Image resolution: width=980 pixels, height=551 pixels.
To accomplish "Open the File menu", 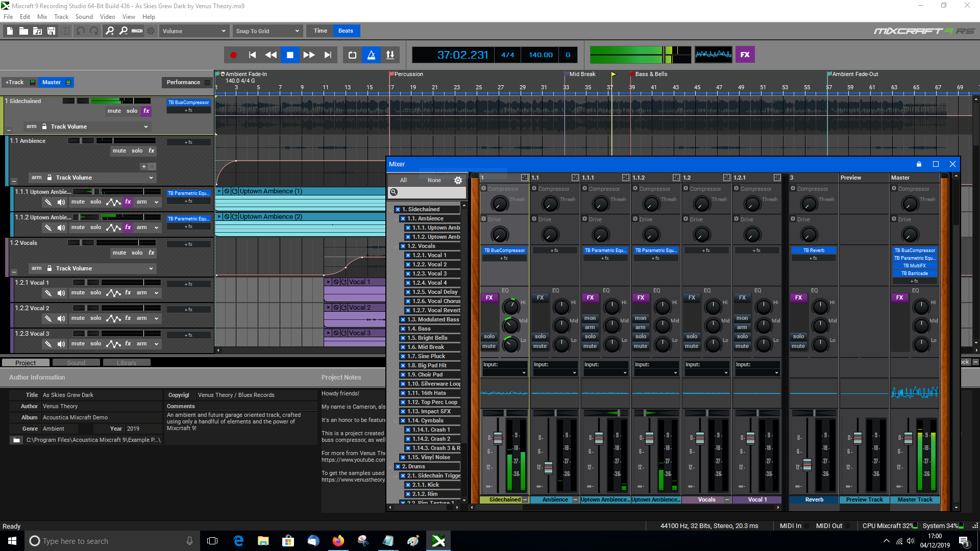I will (8, 17).
